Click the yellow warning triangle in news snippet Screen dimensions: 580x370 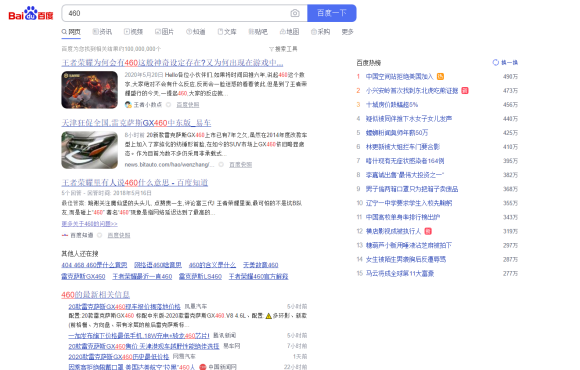(x=269, y=316)
